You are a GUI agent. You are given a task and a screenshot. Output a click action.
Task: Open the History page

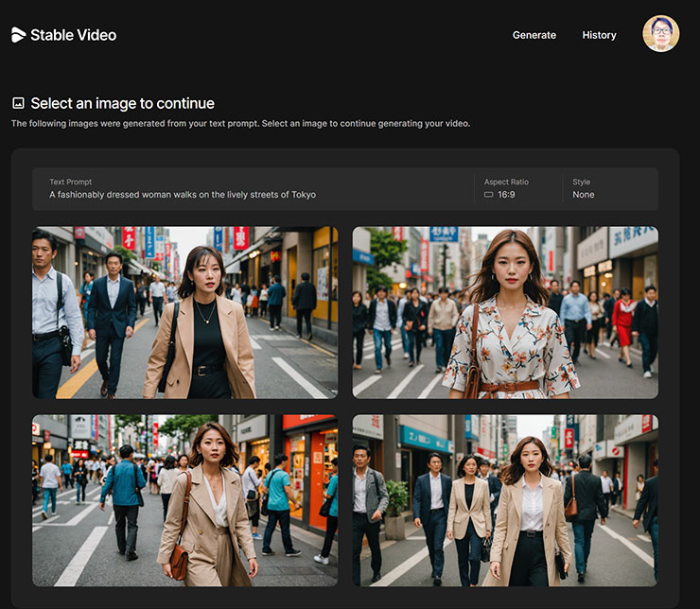point(599,35)
